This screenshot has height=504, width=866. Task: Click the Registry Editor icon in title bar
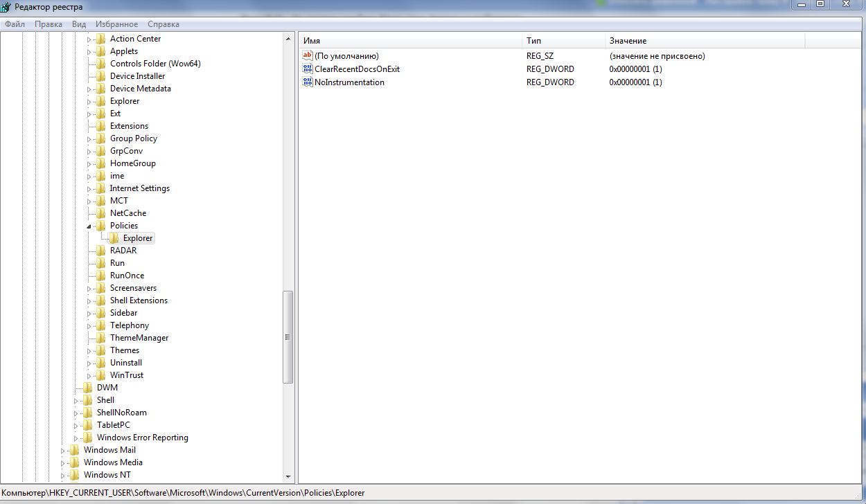(6, 7)
